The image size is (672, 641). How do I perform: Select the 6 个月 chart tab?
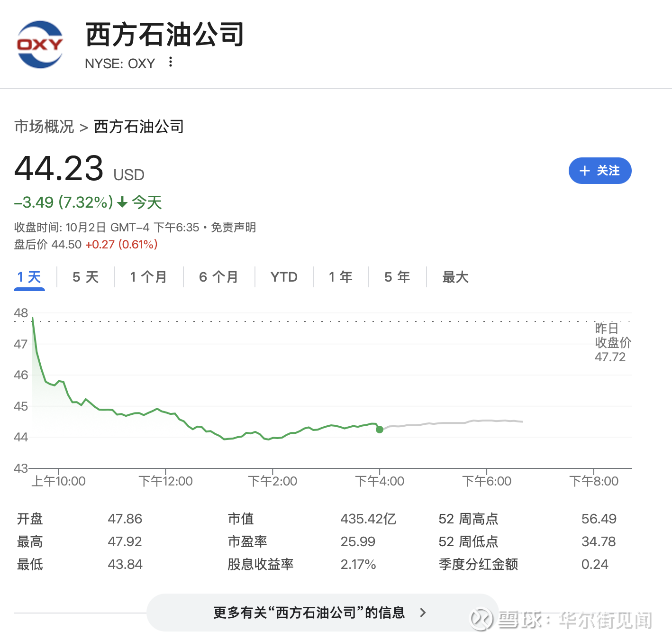pyautogui.click(x=219, y=277)
